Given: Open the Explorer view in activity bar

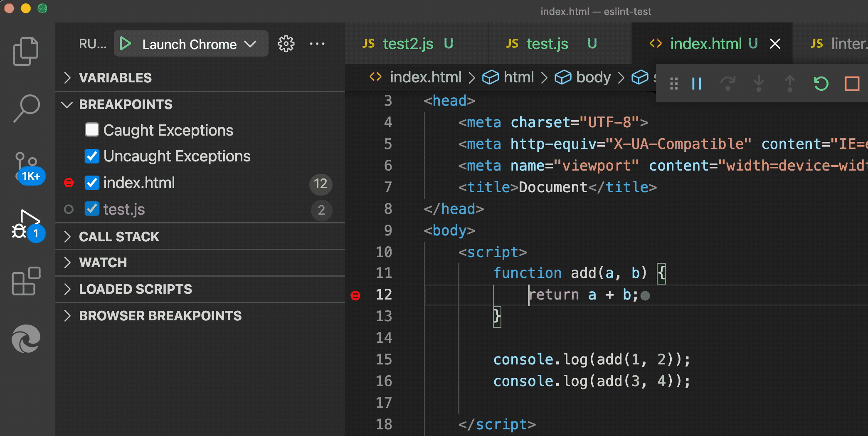Looking at the screenshot, I should pyautogui.click(x=26, y=51).
